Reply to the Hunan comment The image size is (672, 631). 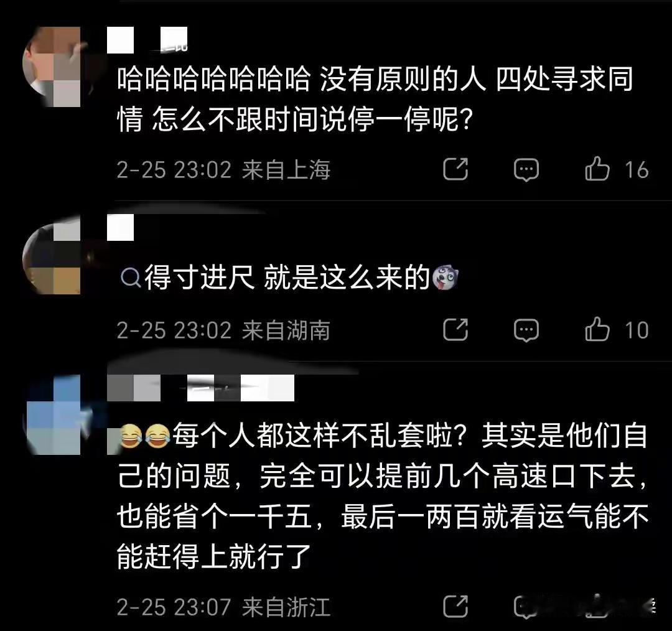526,330
